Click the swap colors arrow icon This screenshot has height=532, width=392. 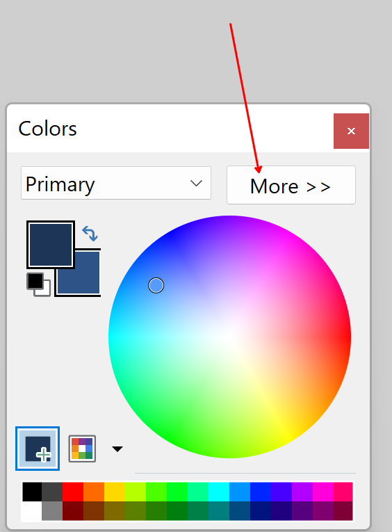click(x=90, y=234)
